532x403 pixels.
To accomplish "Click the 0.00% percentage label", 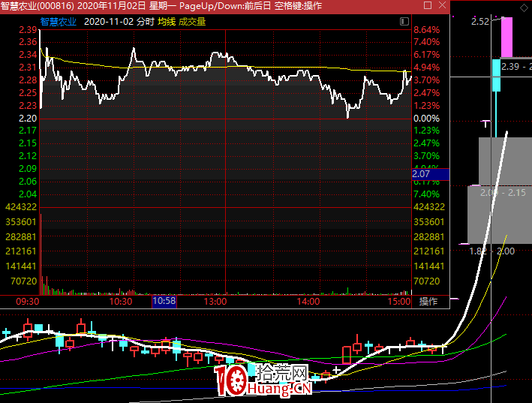I will (x=426, y=119).
